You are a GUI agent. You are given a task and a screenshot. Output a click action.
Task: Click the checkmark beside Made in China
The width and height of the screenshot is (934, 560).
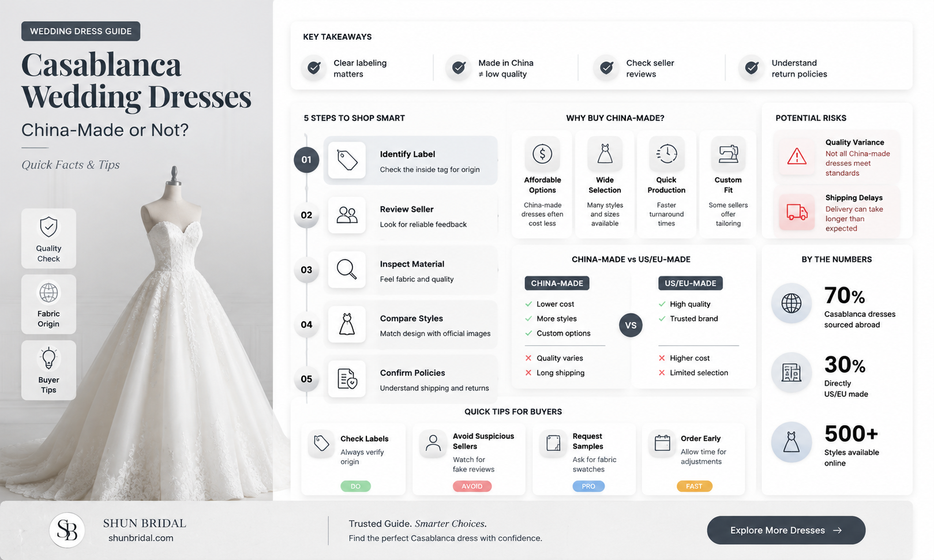459,68
